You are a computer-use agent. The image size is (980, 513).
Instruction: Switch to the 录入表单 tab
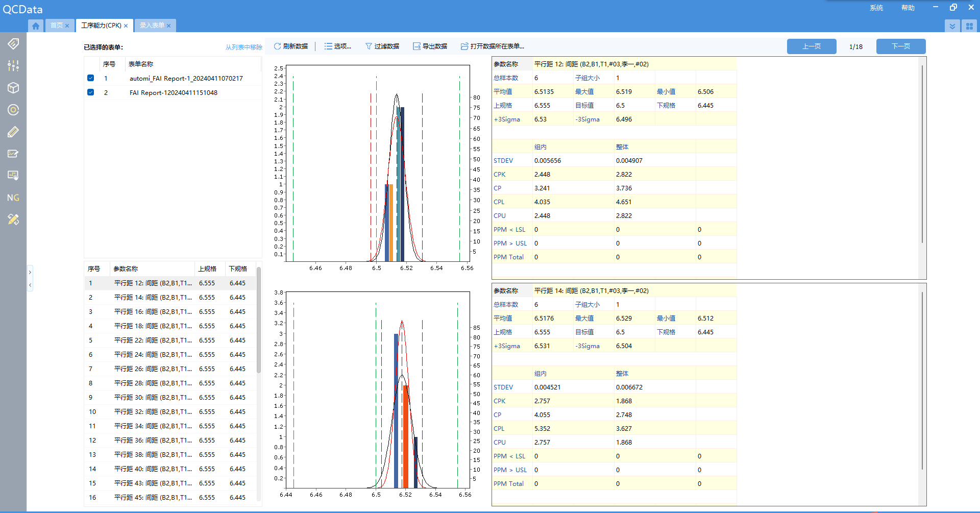click(152, 26)
